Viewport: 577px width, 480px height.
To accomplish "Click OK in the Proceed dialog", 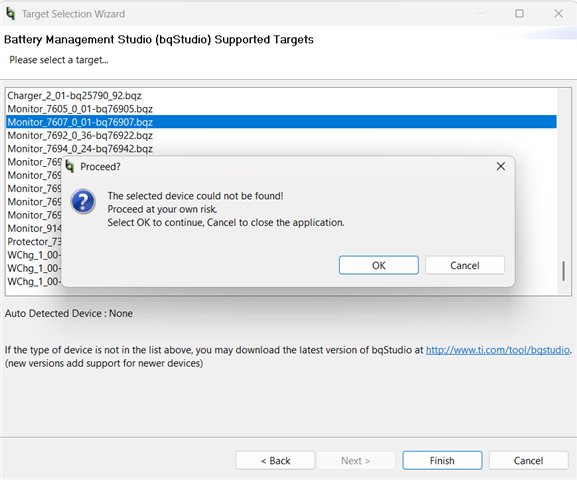I will pyautogui.click(x=379, y=265).
